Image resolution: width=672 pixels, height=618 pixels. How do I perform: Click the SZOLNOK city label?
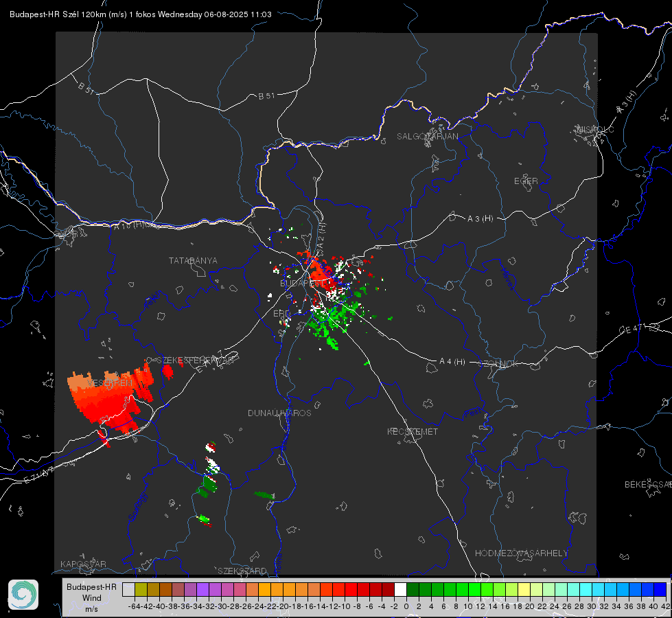498,364
